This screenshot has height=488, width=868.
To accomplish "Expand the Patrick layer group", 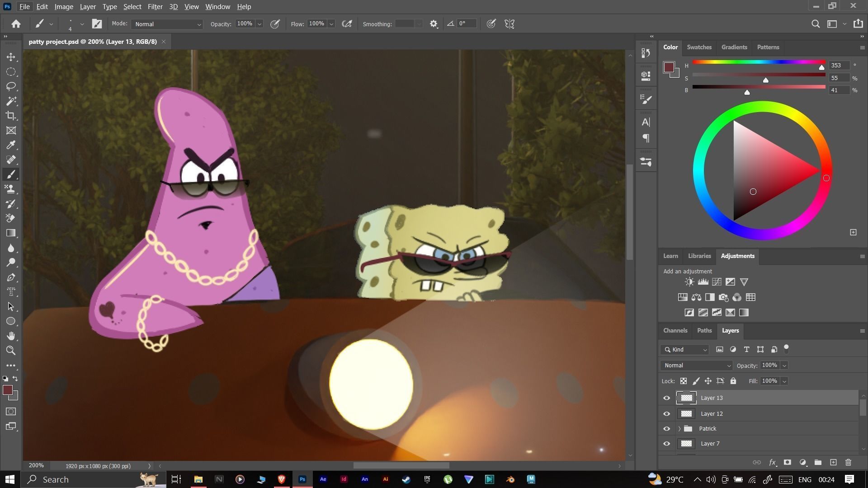I will [679, 429].
